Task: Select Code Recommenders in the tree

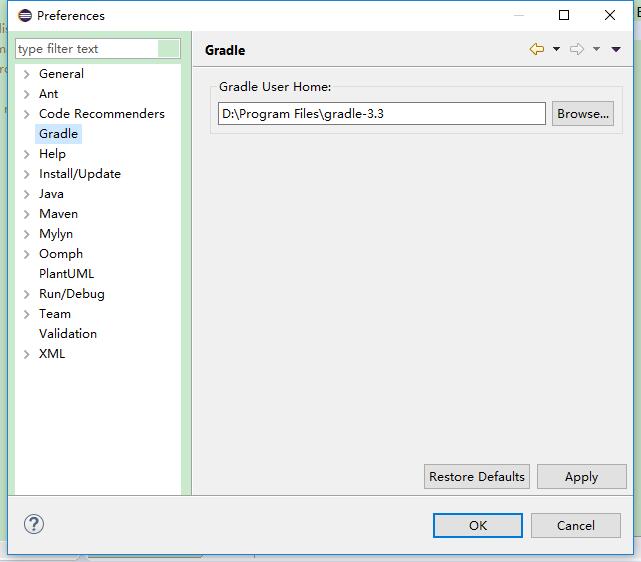Action: [x=101, y=114]
